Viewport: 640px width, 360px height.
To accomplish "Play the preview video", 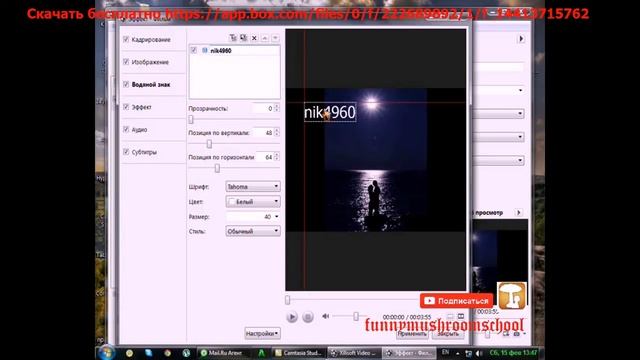I will pyautogui.click(x=292, y=317).
